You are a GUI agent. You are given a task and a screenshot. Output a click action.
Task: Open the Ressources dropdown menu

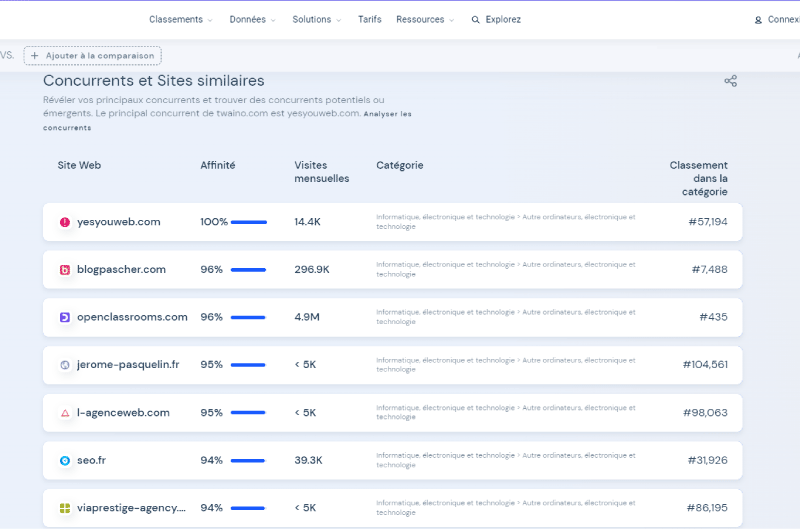click(x=425, y=19)
